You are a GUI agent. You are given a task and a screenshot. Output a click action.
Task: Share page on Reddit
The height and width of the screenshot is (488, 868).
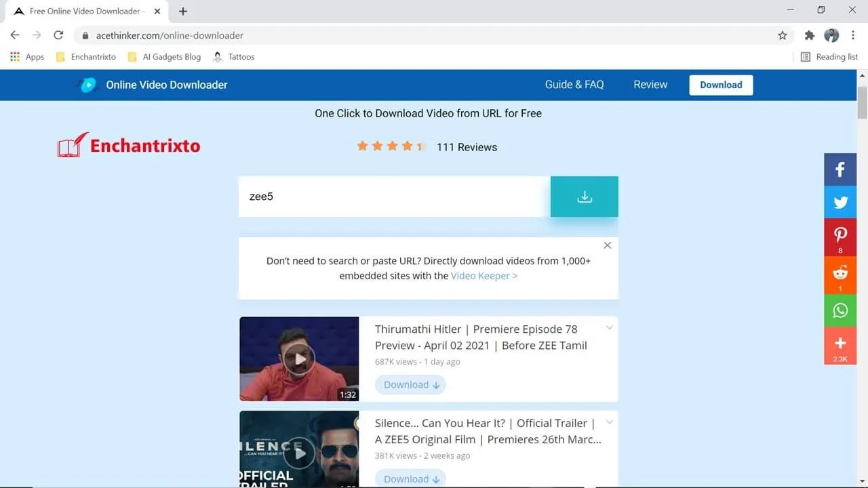pos(840,275)
